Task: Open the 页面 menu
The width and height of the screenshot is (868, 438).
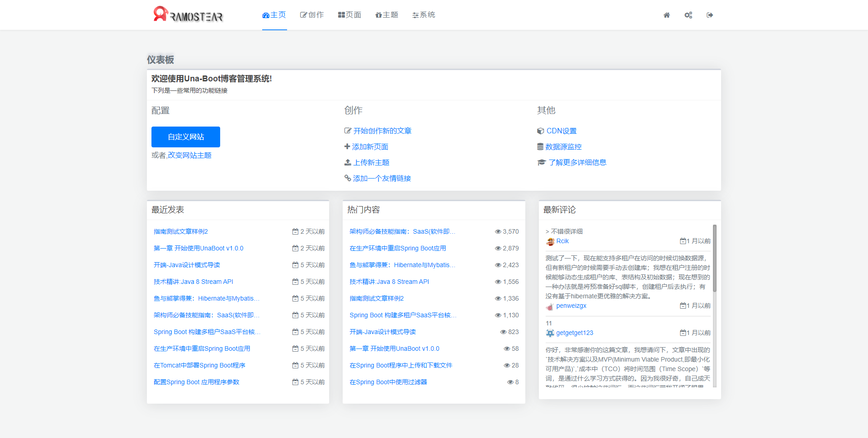Action: (x=349, y=15)
